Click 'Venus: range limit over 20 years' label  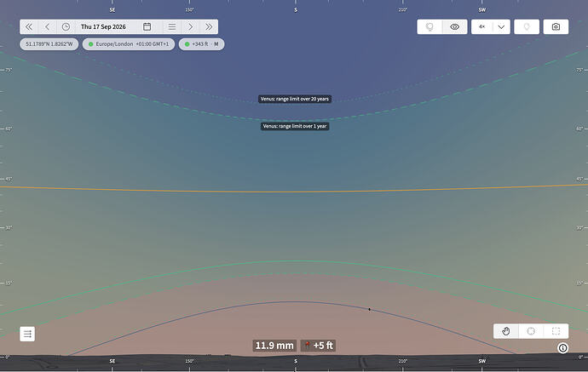(x=295, y=99)
